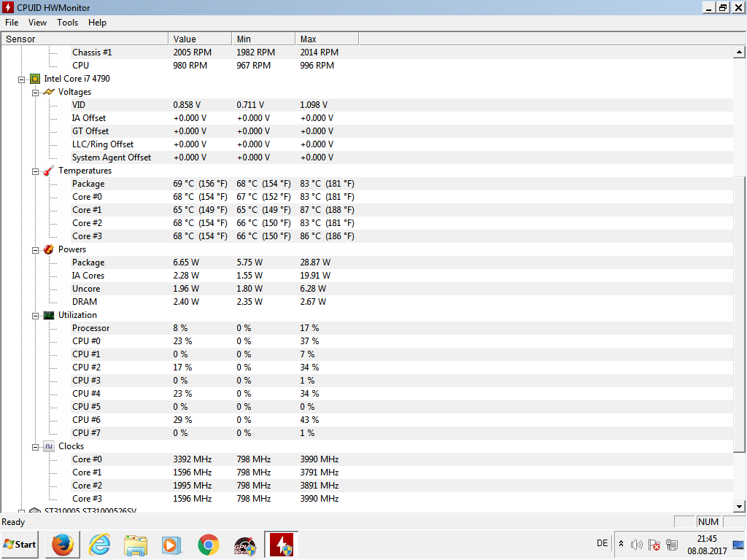Launch Windows Media Player from taskbar
The width and height of the screenshot is (747, 560).
tap(172, 544)
